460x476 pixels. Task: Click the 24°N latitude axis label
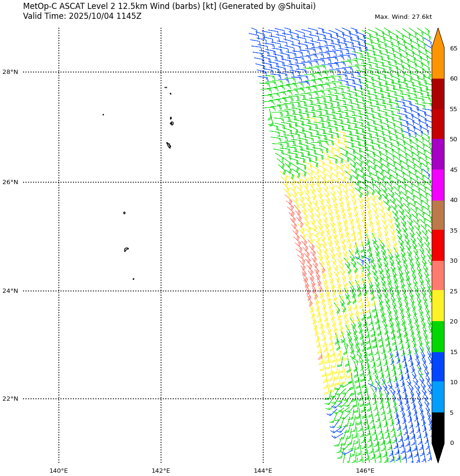point(10,291)
